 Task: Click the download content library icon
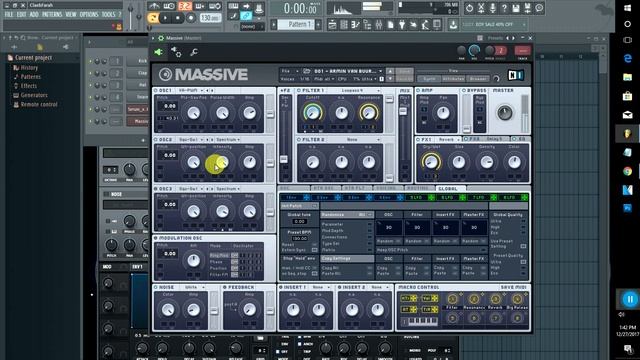(x=453, y=25)
